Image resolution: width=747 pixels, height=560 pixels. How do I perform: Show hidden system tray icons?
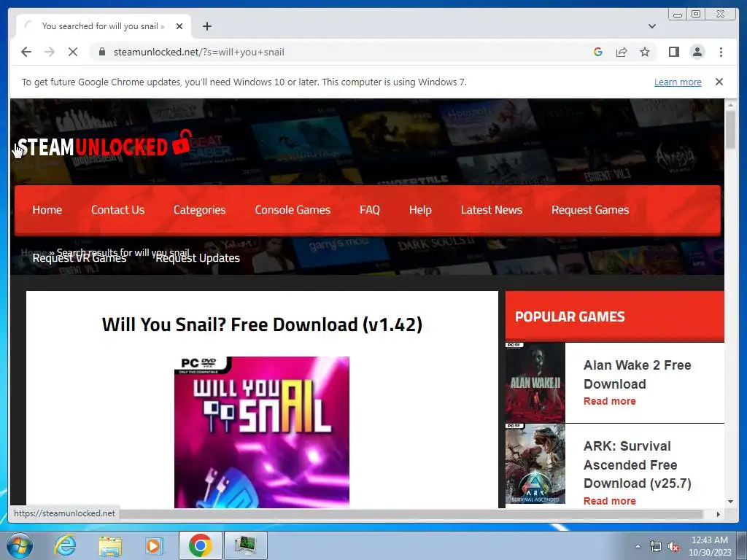[638, 546]
